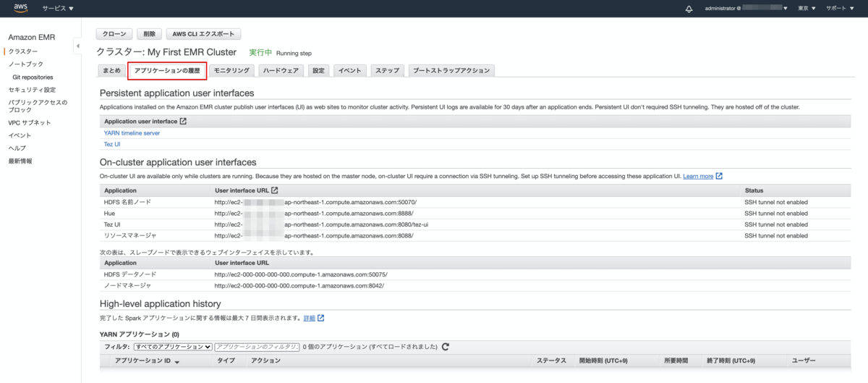Open the サポート menu
868x383 pixels.
[x=839, y=9]
